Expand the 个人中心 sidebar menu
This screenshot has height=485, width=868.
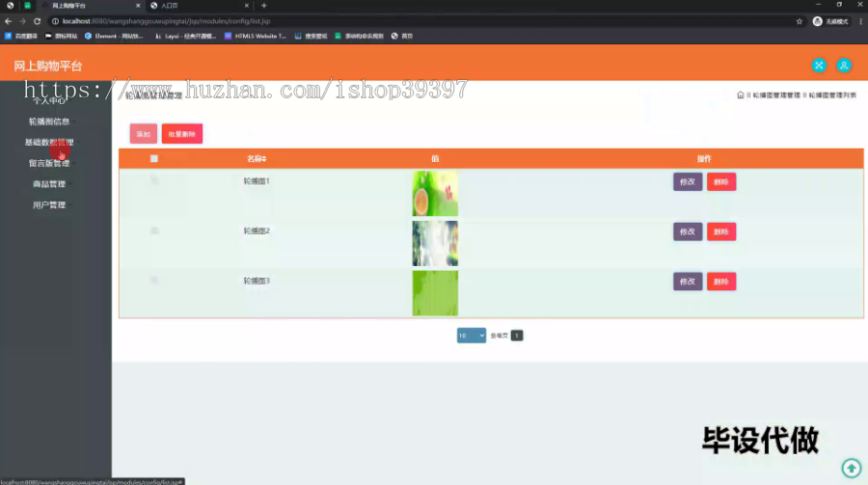49,101
